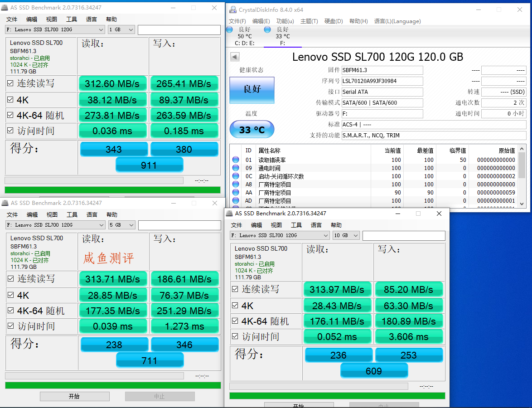Open drive dropdown in 10 GB AS SSD window
532x408 pixels.
[x=280, y=235]
